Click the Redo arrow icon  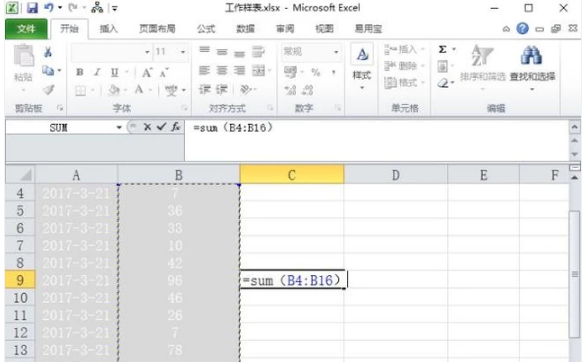pos(73,8)
